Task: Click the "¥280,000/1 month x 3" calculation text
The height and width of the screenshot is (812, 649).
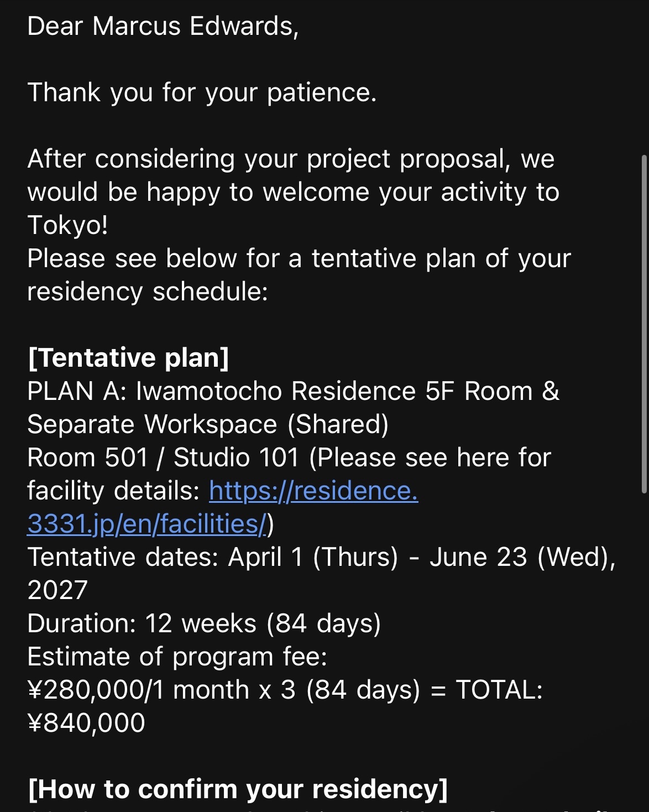Action: [161, 690]
